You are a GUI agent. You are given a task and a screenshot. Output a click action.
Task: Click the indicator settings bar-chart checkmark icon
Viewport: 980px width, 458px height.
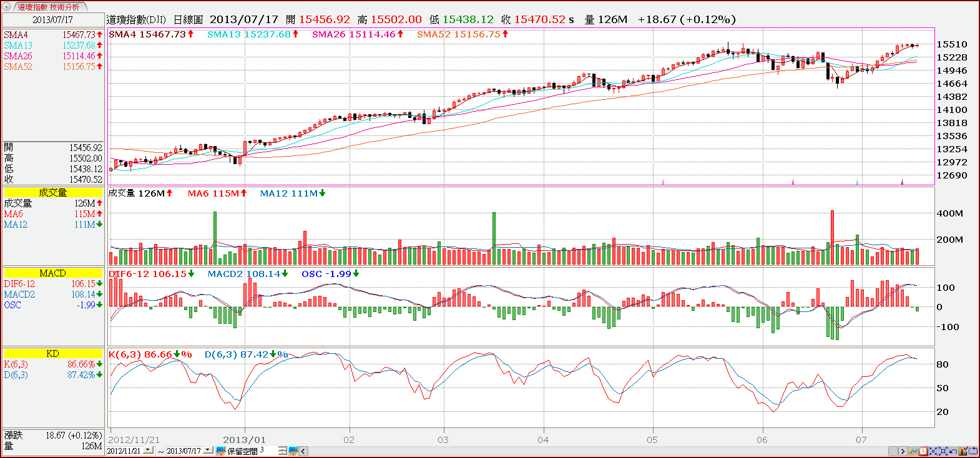click(963, 451)
